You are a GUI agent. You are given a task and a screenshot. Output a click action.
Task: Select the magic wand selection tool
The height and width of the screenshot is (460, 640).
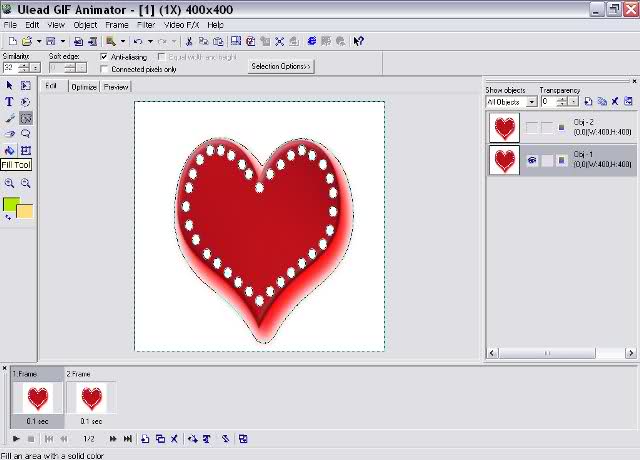[26, 118]
